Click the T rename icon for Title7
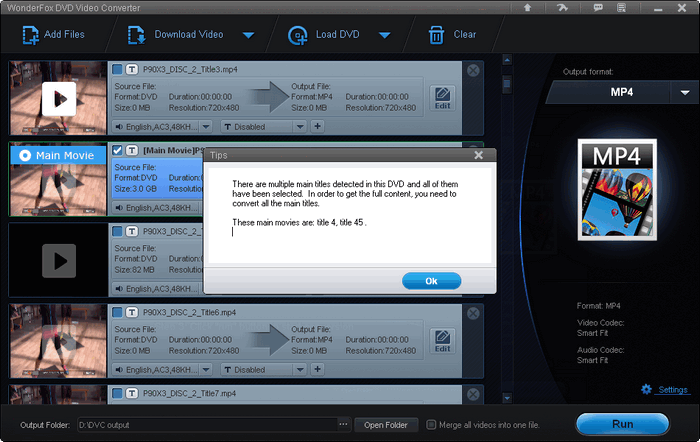The image size is (700, 442). (132, 393)
